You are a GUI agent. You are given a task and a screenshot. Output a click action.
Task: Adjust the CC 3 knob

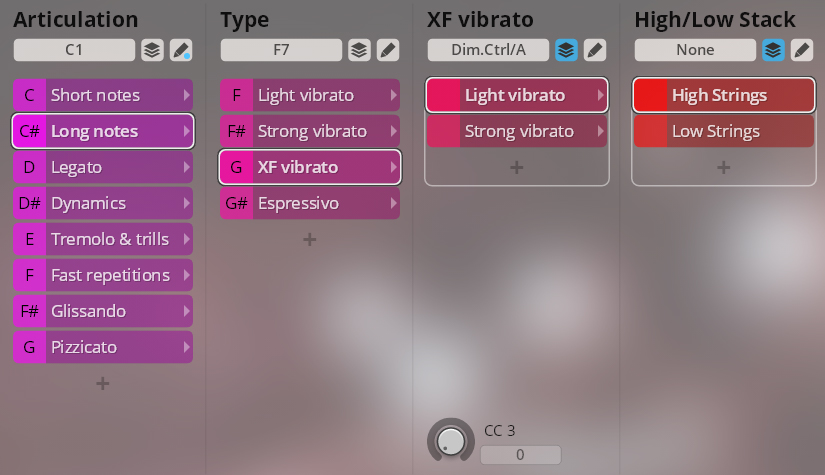(451, 440)
